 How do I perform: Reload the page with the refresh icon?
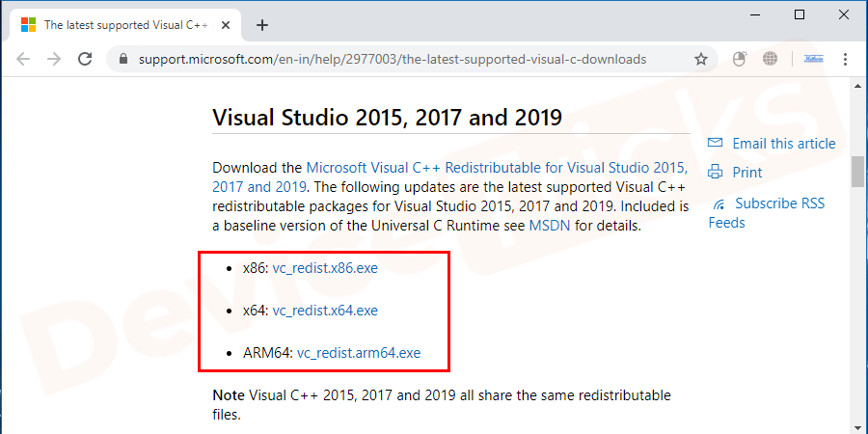click(x=85, y=59)
